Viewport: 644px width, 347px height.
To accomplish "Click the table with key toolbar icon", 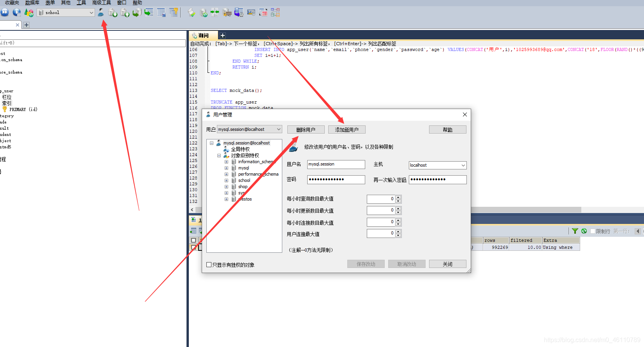I will (x=173, y=12).
